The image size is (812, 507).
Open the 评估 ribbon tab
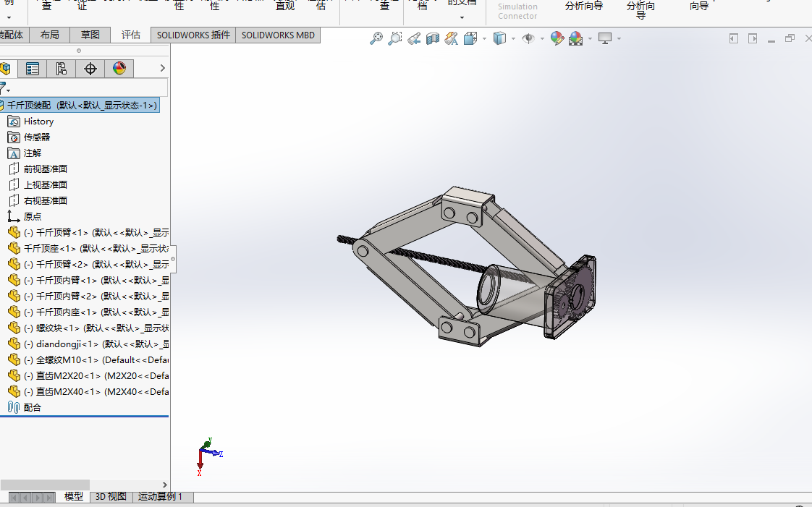tap(130, 35)
